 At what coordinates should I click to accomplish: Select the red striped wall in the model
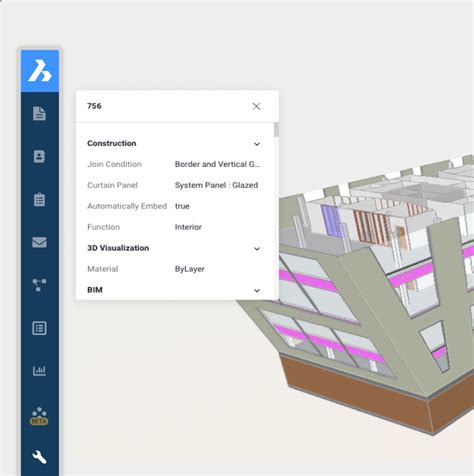point(372,227)
